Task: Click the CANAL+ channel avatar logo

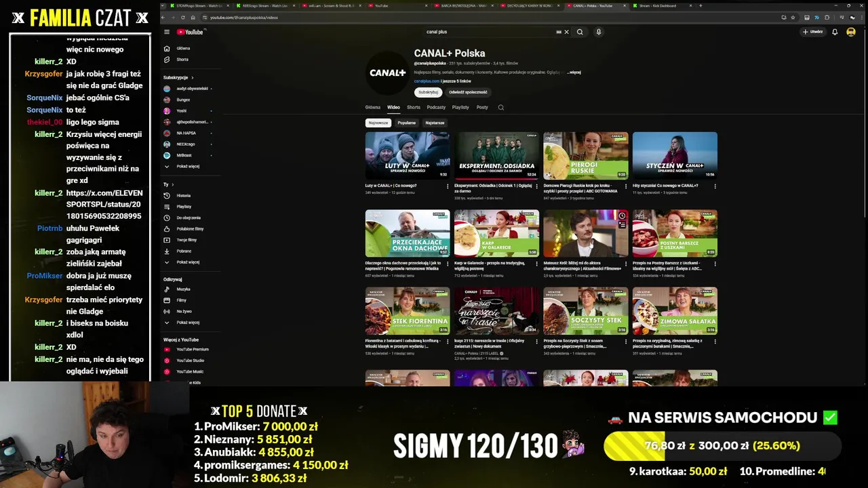Action: [x=387, y=73]
